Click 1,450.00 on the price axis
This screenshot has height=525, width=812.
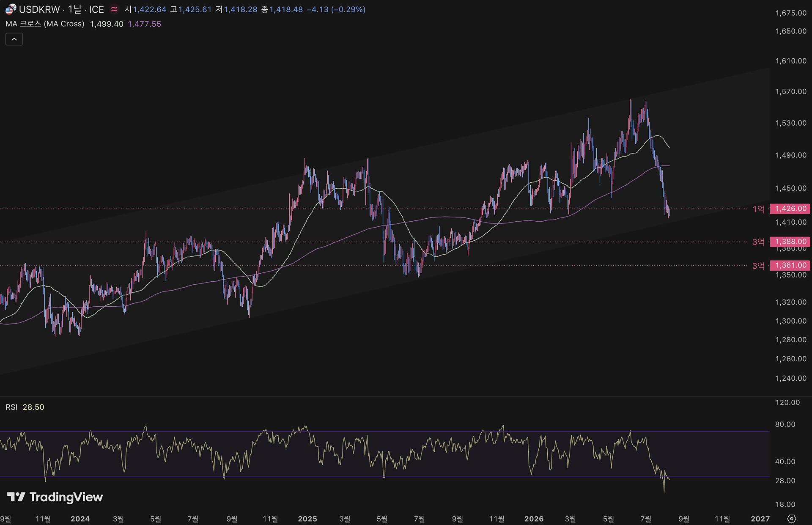791,188
